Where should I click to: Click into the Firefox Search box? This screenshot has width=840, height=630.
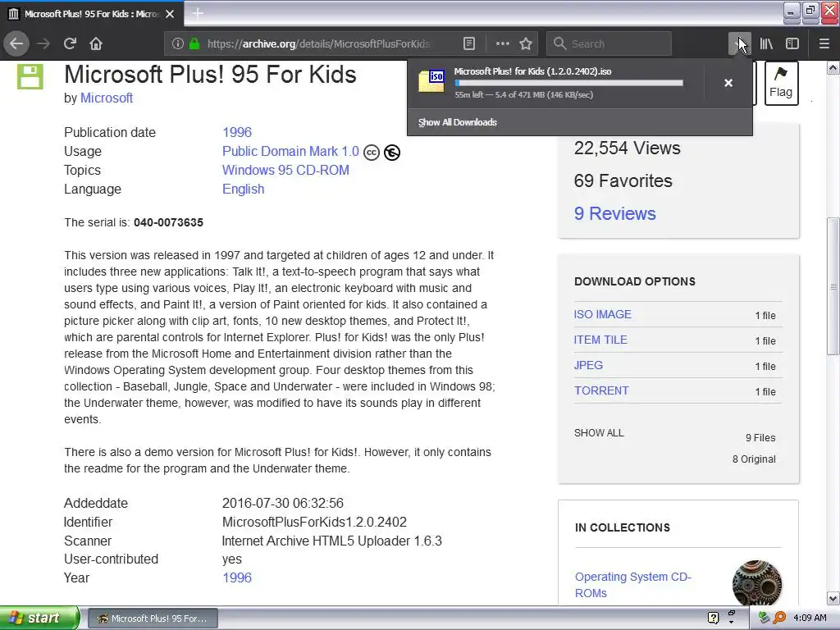click(x=609, y=43)
